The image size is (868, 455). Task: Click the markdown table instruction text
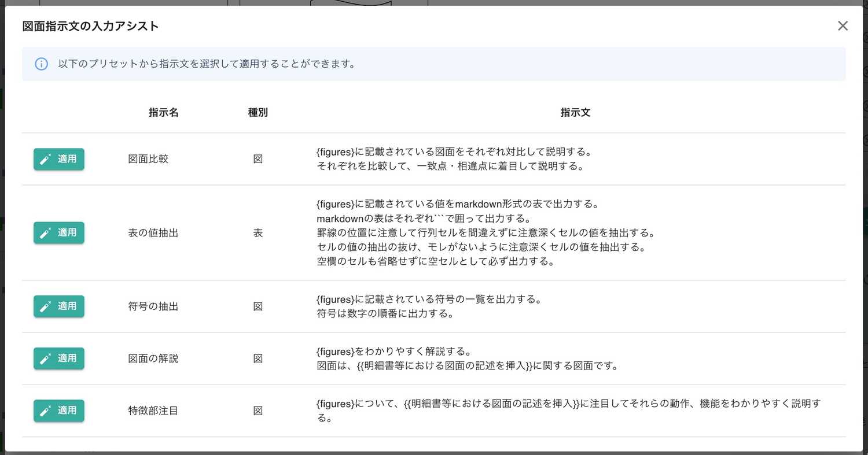pos(486,232)
